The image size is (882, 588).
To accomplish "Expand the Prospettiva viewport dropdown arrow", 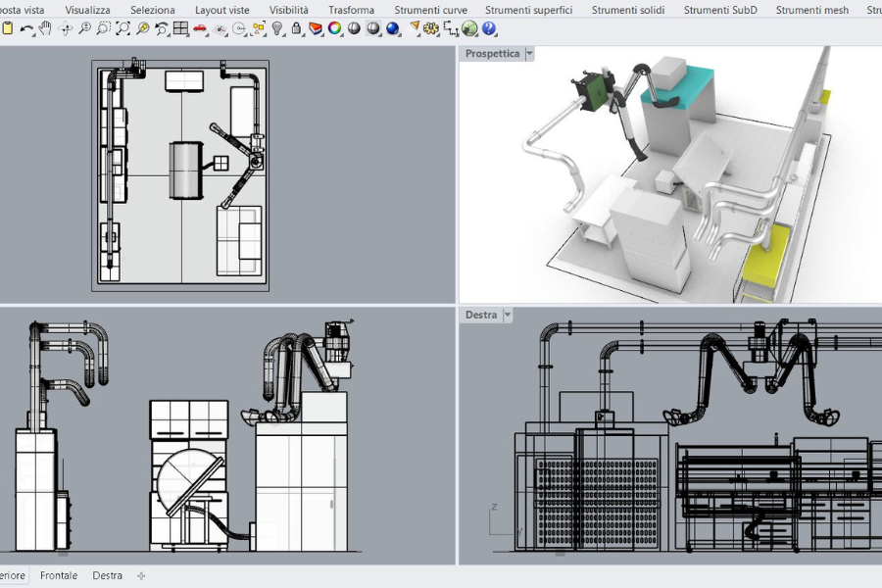I will (x=530, y=54).
